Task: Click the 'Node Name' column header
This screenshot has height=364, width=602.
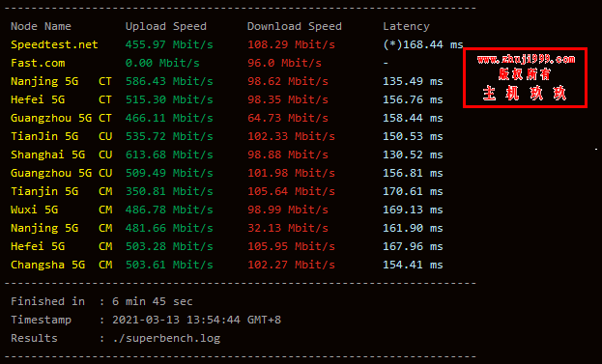Action: coord(41,26)
